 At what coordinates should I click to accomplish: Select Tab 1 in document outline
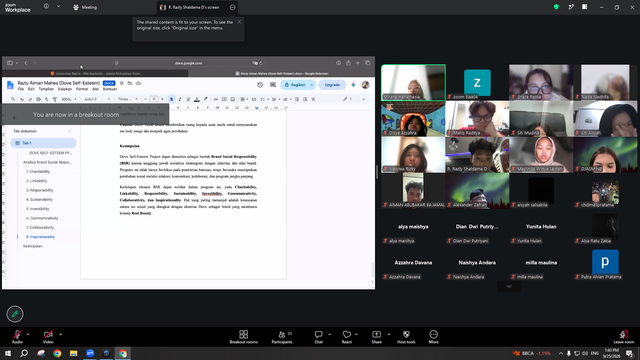[x=43, y=143]
